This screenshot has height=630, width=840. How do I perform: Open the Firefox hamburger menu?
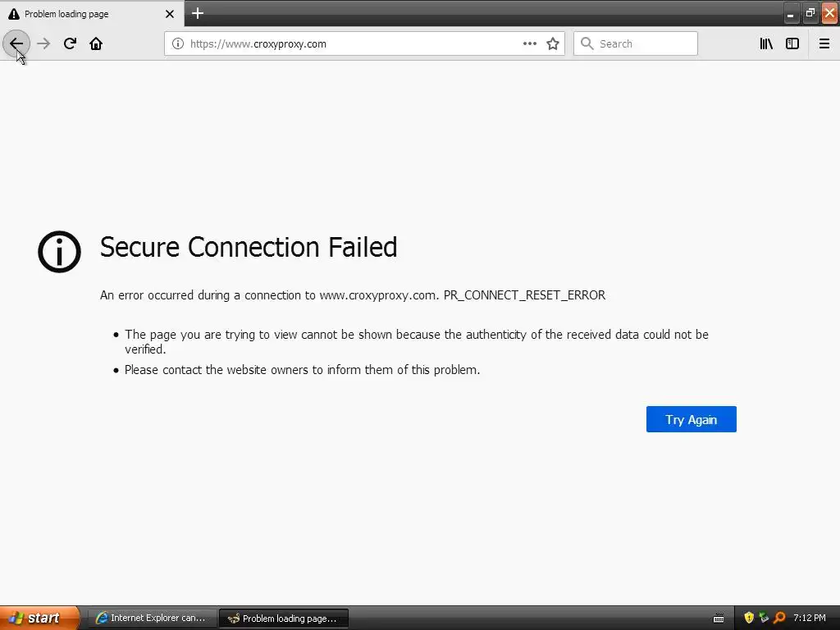pos(824,43)
